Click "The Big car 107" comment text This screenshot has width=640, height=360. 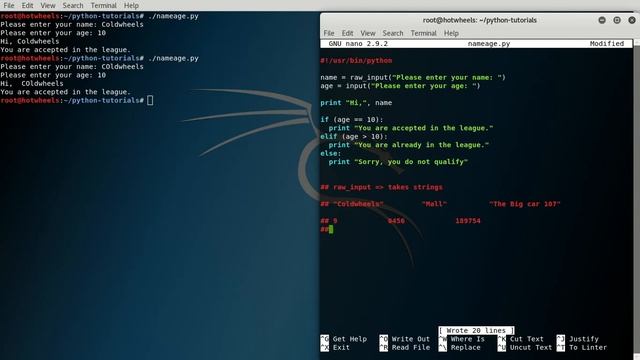pos(524,204)
